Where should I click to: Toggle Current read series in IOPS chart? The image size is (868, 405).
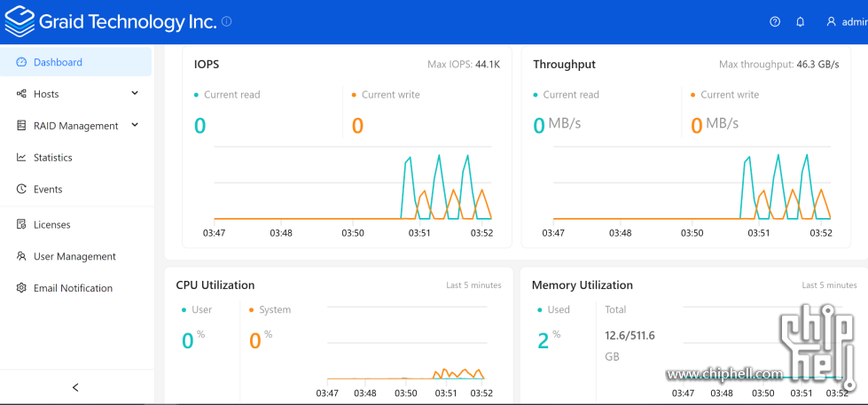click(x=231, y=95)
